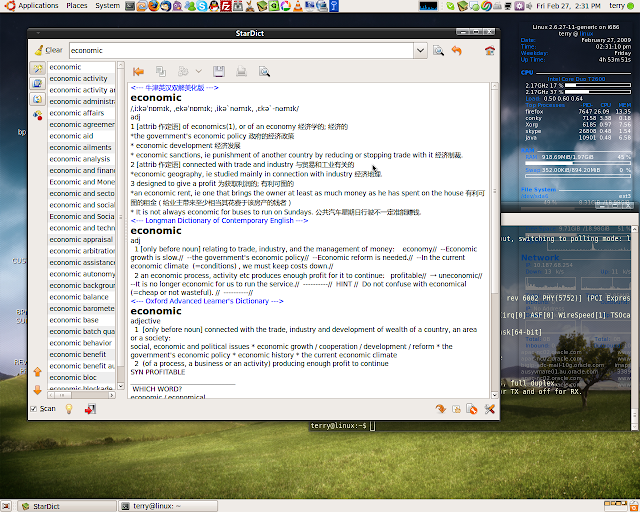
Task: Click the copy icon in definition toolbar
Action: pyautogui.click(x=161, y=72)
